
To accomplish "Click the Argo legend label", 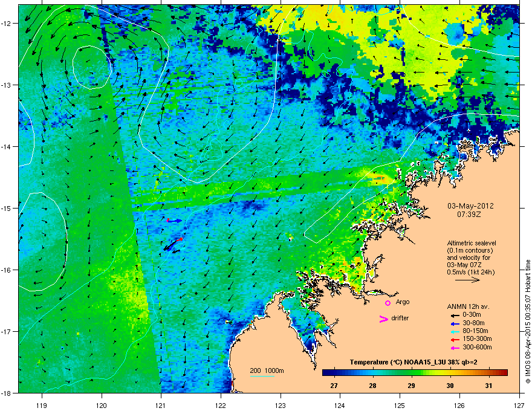I will (x=403, y=302).
